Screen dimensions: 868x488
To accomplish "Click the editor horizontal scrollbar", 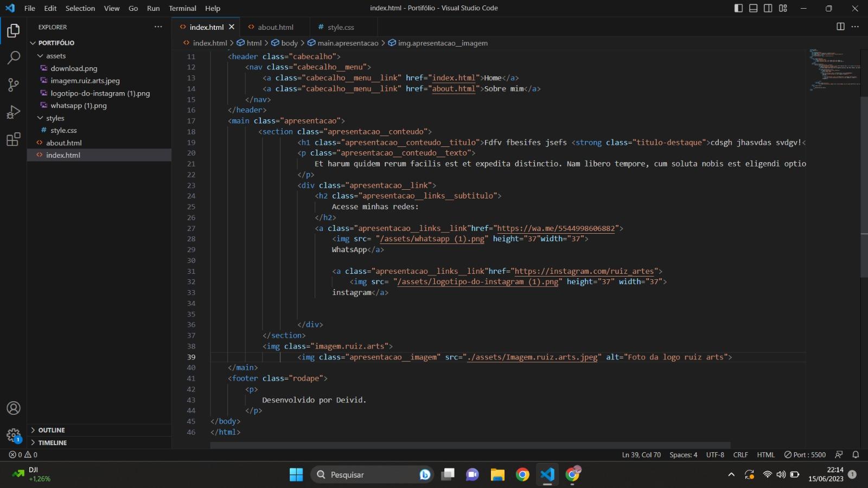I will (470, 445).
